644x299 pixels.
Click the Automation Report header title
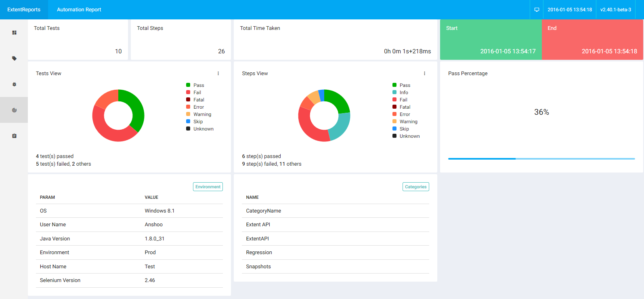click(79, 10)
